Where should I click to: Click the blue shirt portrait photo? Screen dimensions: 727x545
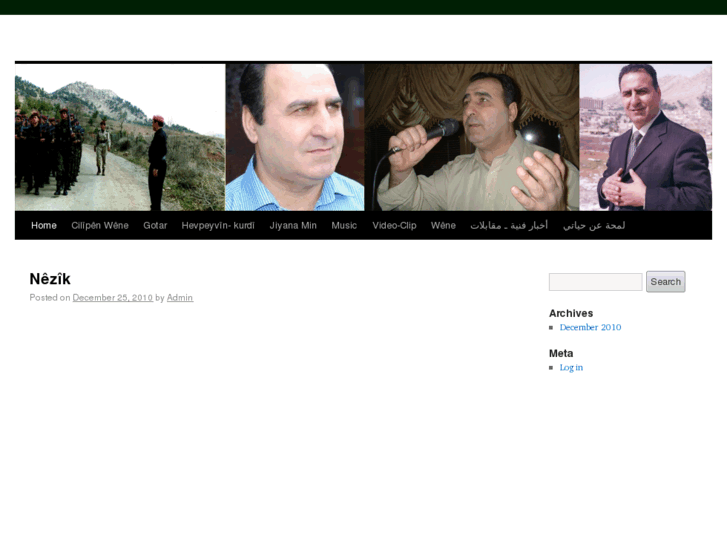point(295,137)
